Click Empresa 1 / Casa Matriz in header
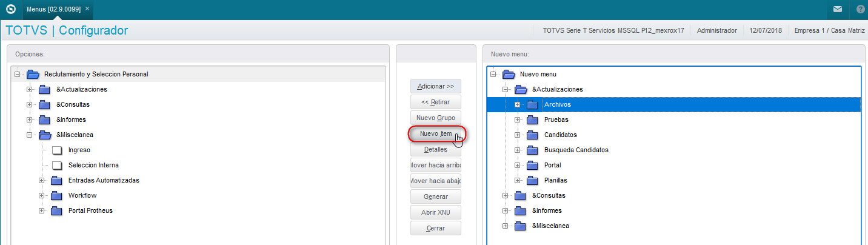Screen dimensions: 868x245 [x=829, y=30]
